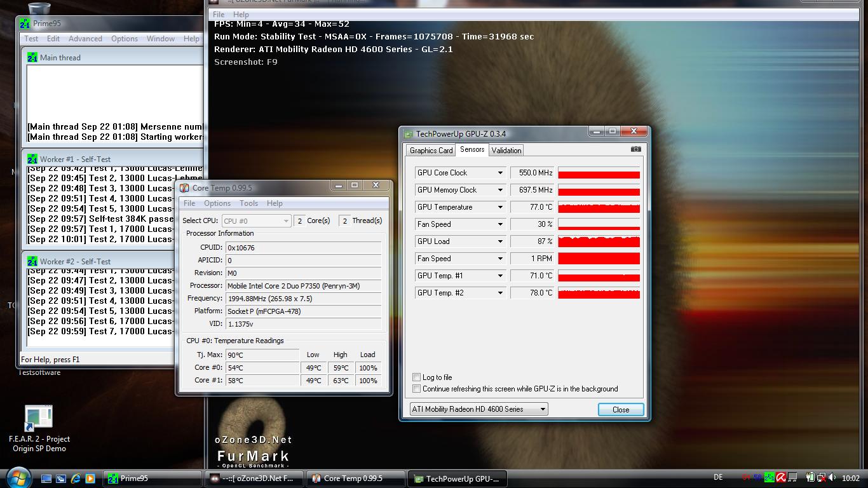Switch to the Graphics Card tab
The height and width of the screenshot is (488, 868).
(431, 151)
